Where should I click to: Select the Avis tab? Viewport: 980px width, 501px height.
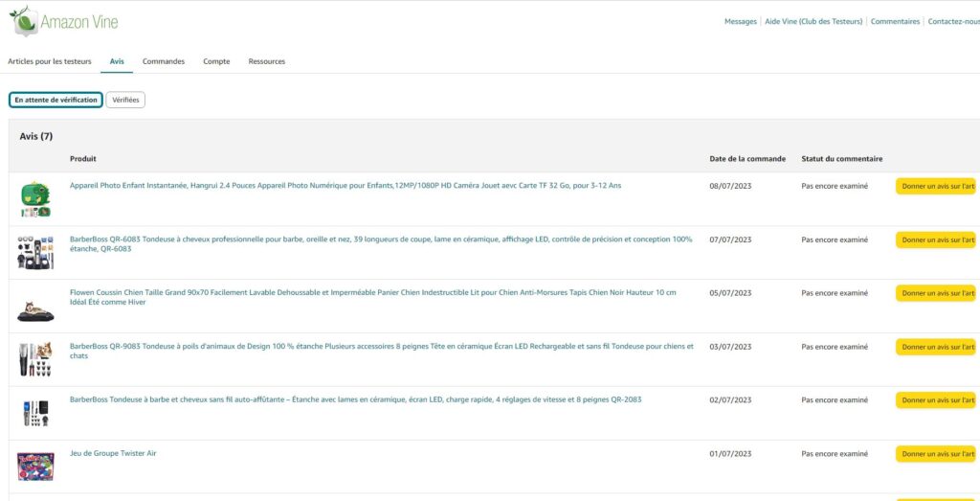coord(117,61)
